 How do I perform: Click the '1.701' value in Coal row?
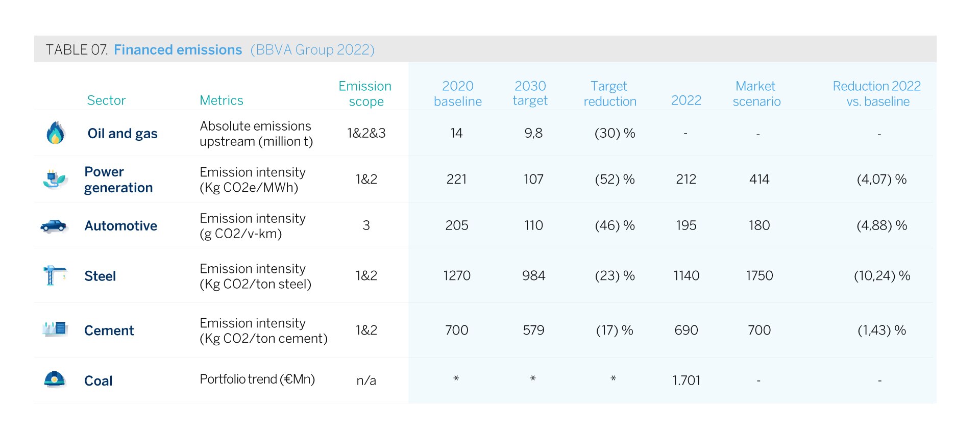686,380
